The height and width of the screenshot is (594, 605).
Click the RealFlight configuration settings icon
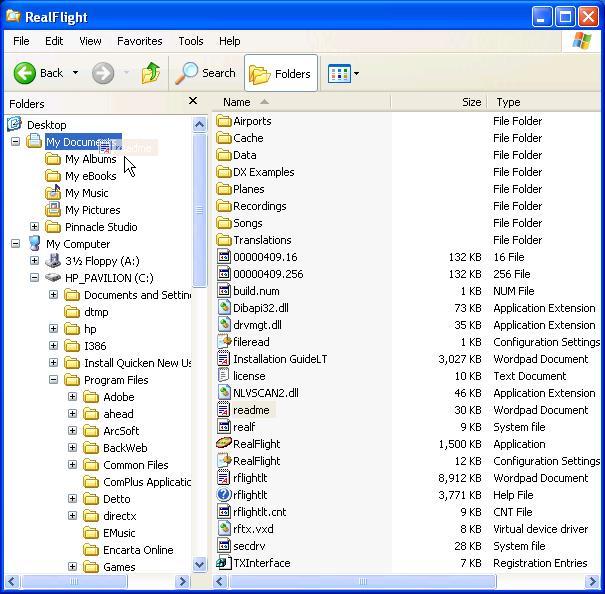224,460
